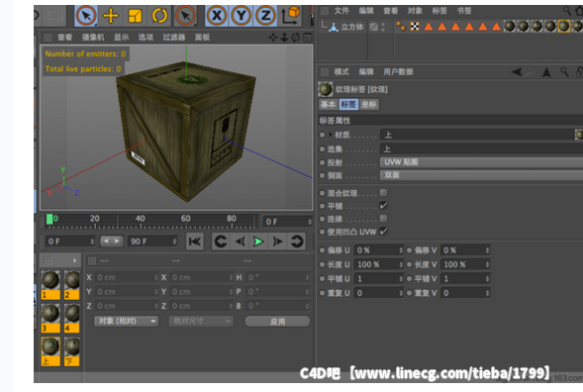Click viewport pan navigation icon
583x392 pixels.
click(273, 38)
